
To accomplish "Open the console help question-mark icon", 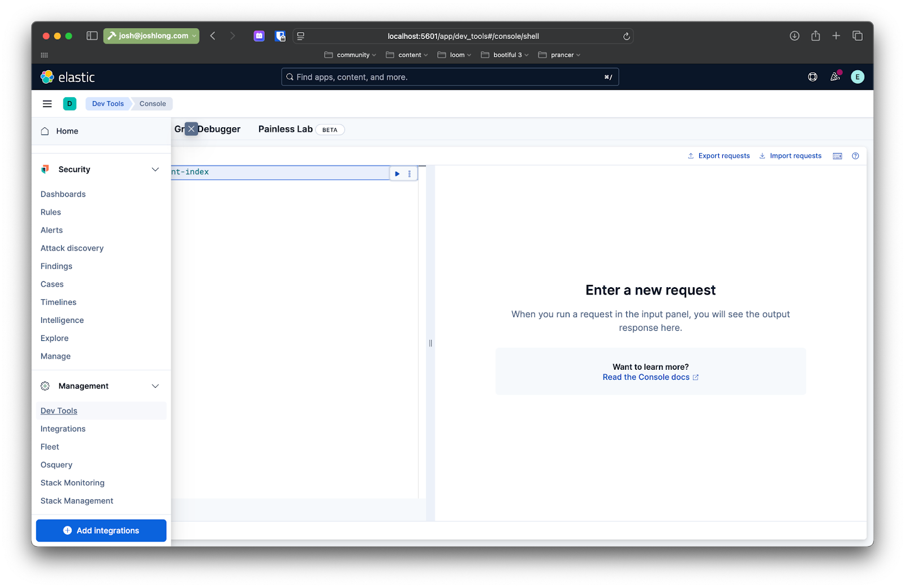I will click(x=855, y=156).
